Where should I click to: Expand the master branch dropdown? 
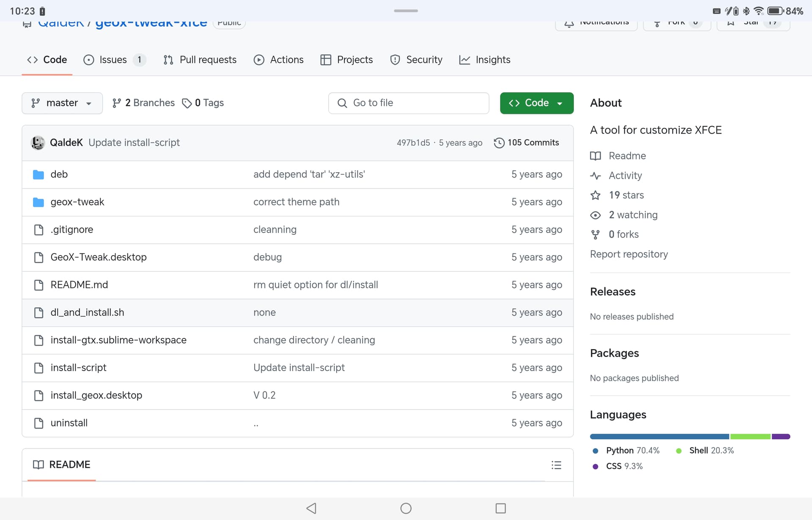pyautogui.click(x=62, y=103)
